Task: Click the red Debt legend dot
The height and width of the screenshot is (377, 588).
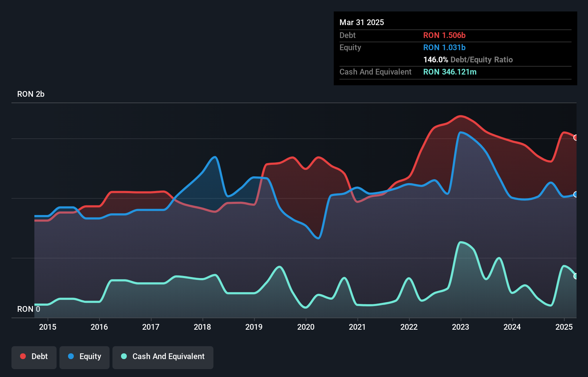Action: click(23, 356)
